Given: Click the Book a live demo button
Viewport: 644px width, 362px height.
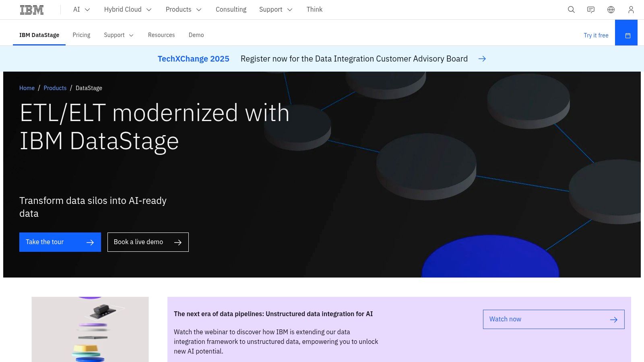Looking at the screenshot, I should click(x=148, y=242).
